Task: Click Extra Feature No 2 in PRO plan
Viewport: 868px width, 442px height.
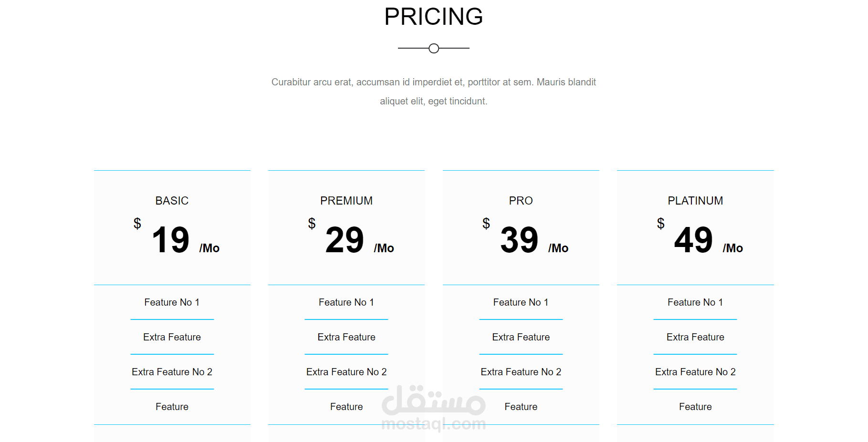Action: pos(521,372)
